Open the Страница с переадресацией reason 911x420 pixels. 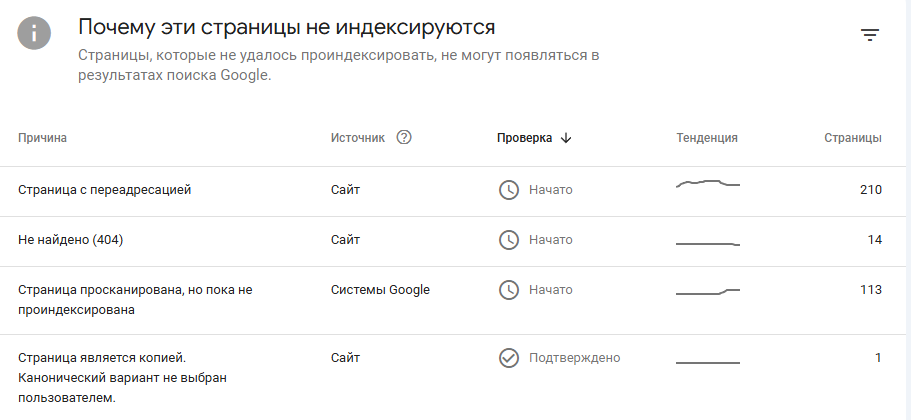click(x=453, y=191)
